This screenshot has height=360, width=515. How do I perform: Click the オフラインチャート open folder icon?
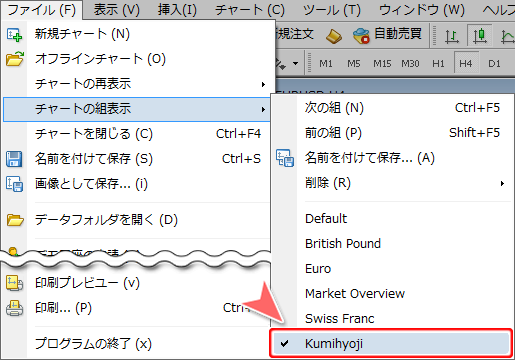(x=15, y=59)
